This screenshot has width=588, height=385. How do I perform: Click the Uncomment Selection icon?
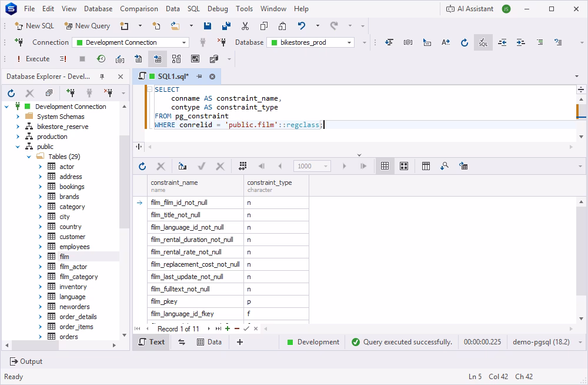[559, 42]
